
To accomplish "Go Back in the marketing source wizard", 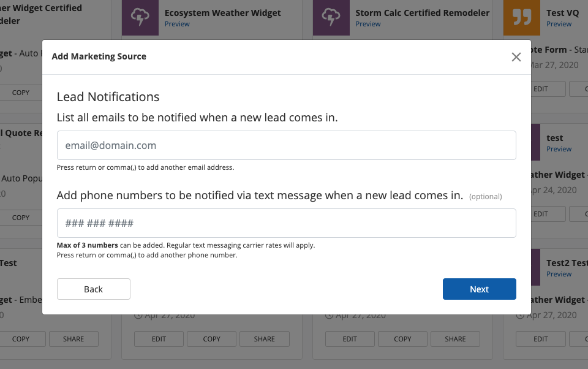I will pos(94,289).
